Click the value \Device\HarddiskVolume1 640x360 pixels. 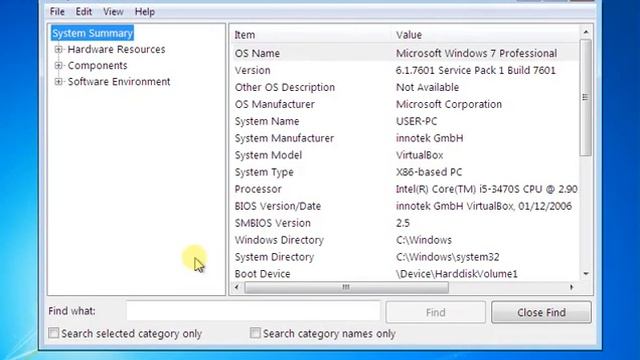457,274
